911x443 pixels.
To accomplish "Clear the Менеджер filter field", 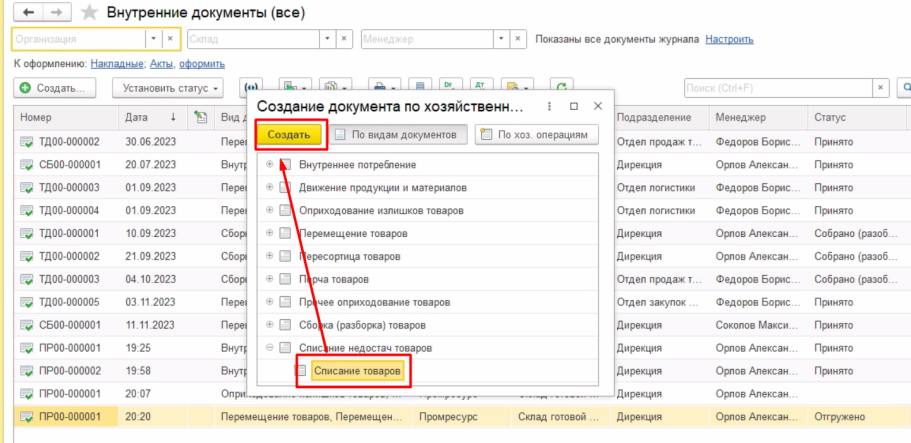I will (x=517, y=39).
